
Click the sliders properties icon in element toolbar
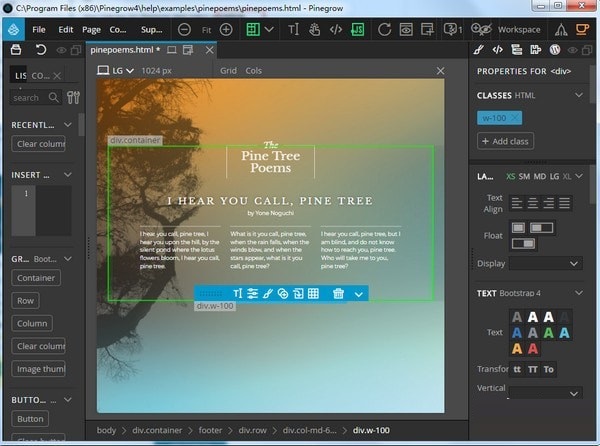253,294
